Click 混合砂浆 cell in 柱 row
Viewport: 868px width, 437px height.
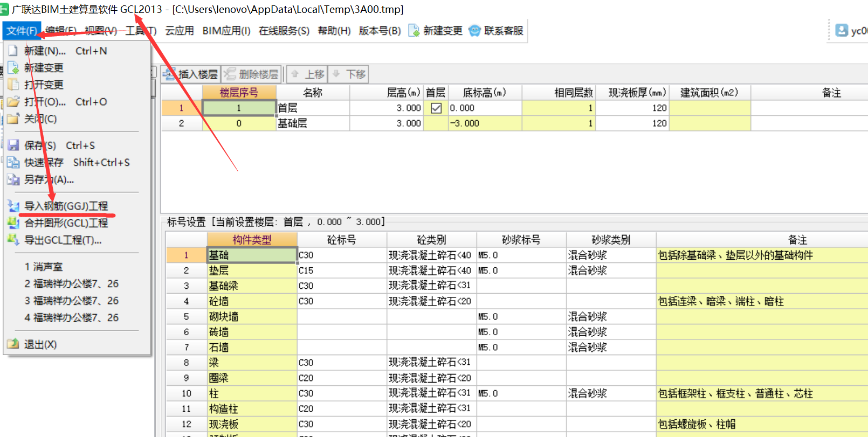pos(611,393)
